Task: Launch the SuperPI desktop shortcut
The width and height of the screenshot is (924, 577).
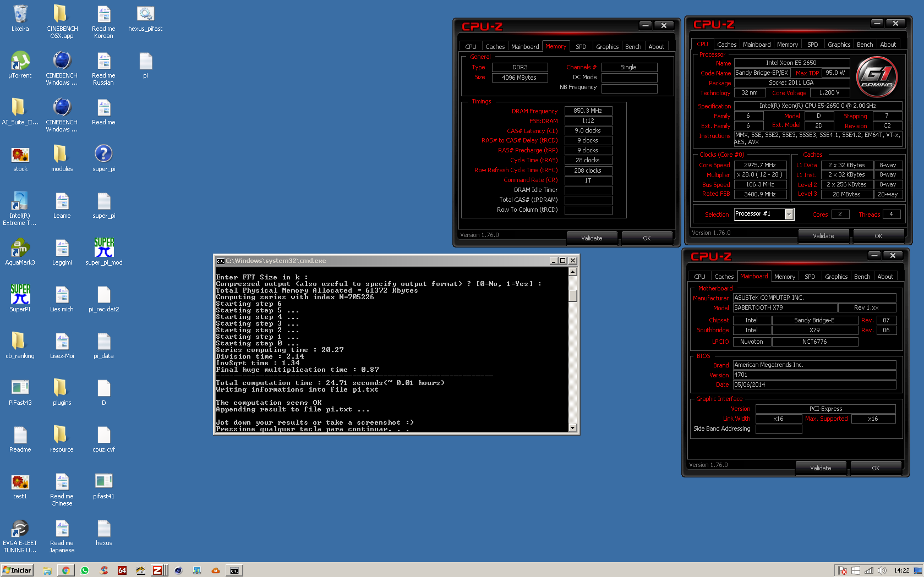Action: tap(20, 298)
